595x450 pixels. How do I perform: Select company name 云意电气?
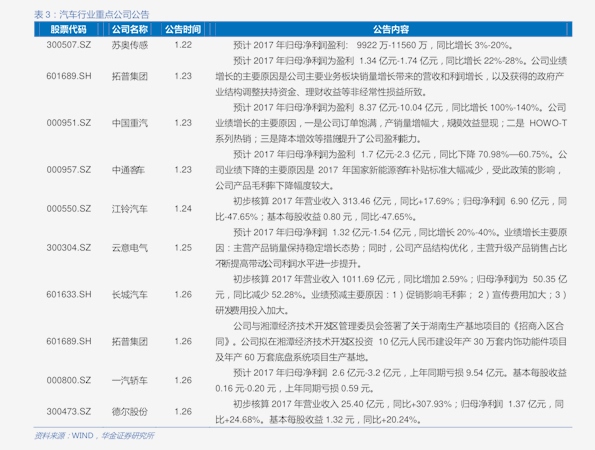coord(129,248)
